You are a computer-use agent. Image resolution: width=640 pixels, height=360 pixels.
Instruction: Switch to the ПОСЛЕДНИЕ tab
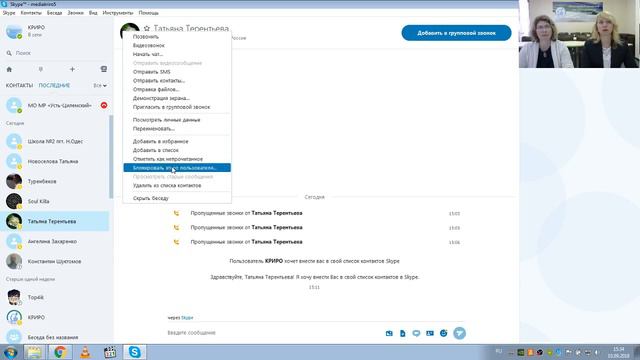54,85
